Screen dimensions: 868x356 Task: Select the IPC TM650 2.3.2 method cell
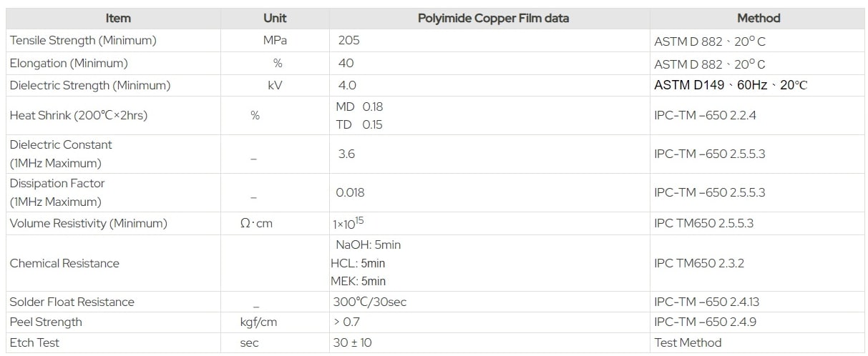coord(698,263)
